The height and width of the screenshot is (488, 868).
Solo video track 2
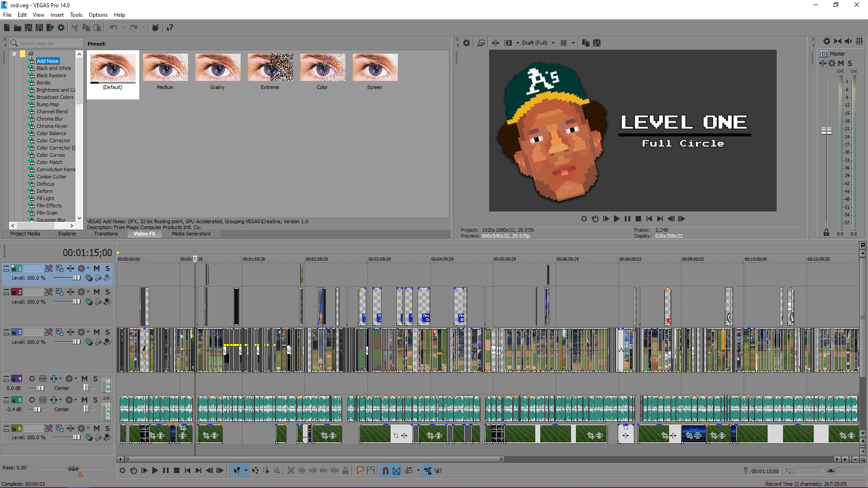pos(108,292)
